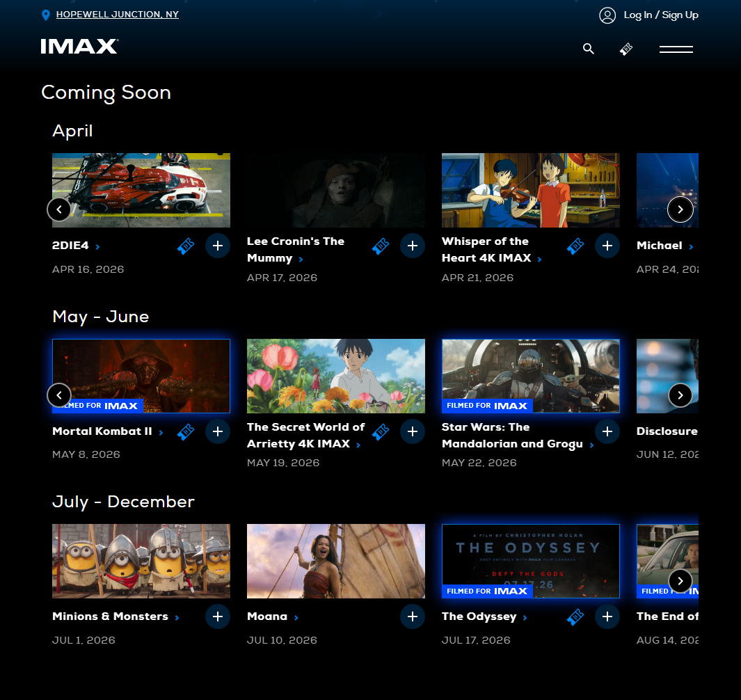Viewport: 741px width, 700px height.
Task: Click the JUL 17, 2026 release date
Action: click(x=476, y=640)
